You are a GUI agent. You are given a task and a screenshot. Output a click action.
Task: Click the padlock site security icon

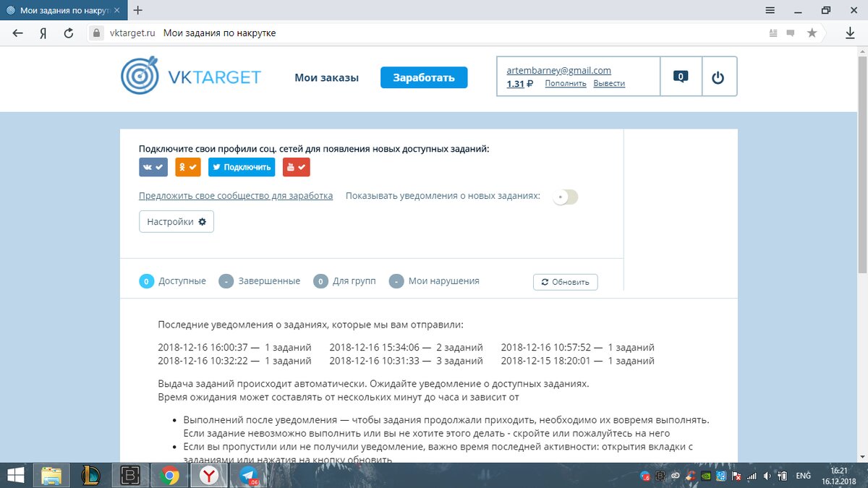point(97,33)
